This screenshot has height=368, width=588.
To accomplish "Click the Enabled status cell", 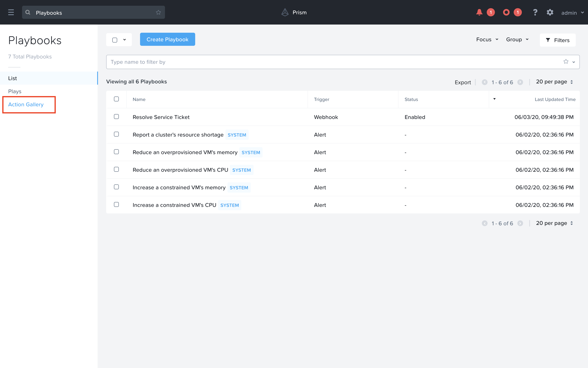I will pyautogui.click(x=415, y=117).
